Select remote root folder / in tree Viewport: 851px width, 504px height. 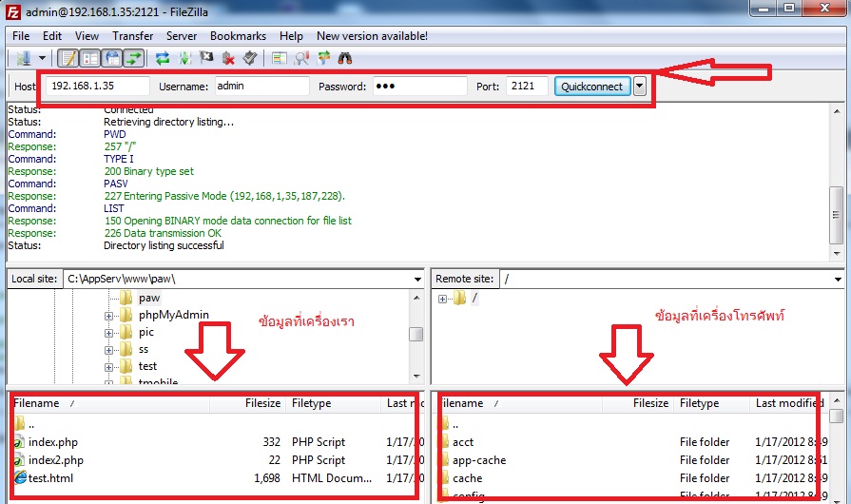pyautogui.click(x=474, y=298)
